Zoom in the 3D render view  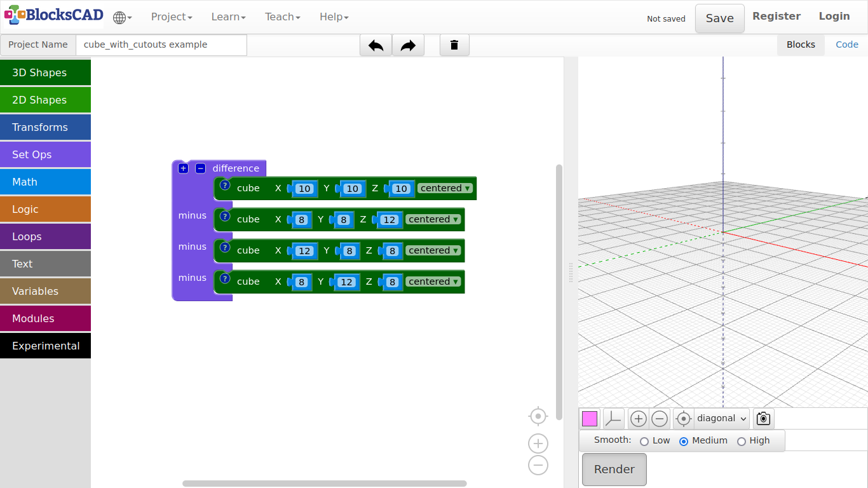pyautogui.click(x=638, y=419)
